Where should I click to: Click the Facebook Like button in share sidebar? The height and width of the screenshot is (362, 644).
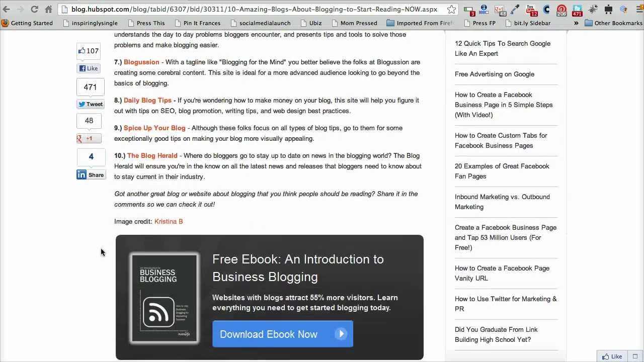point(89,68)
